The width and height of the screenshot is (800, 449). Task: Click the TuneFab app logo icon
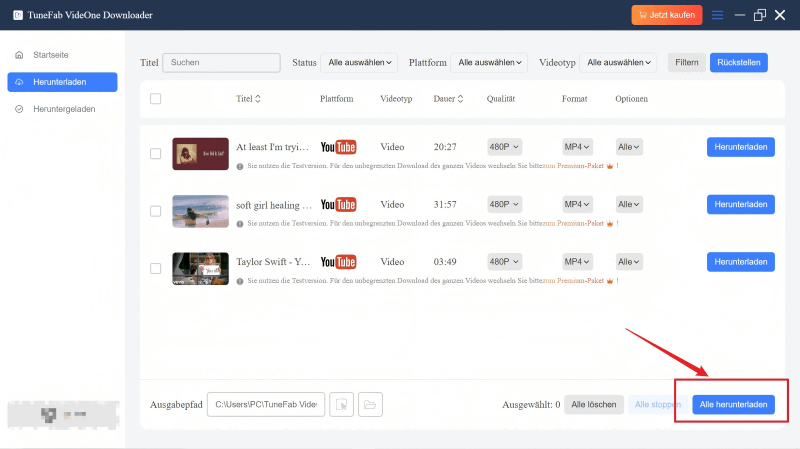coord(17,15)
